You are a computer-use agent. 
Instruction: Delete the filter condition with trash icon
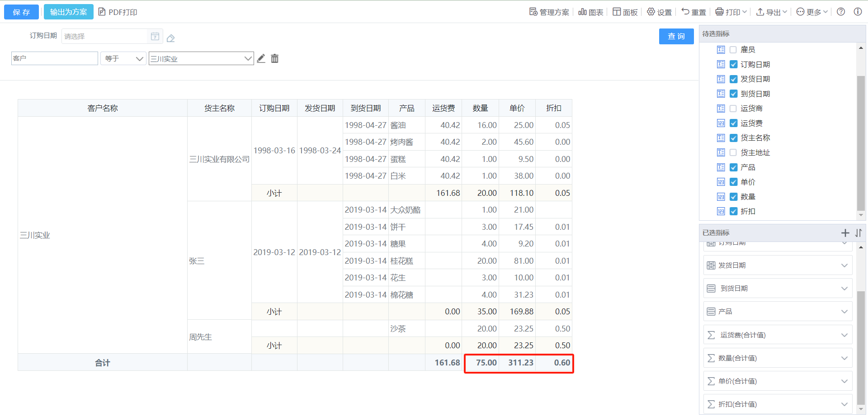pos(274,58)
